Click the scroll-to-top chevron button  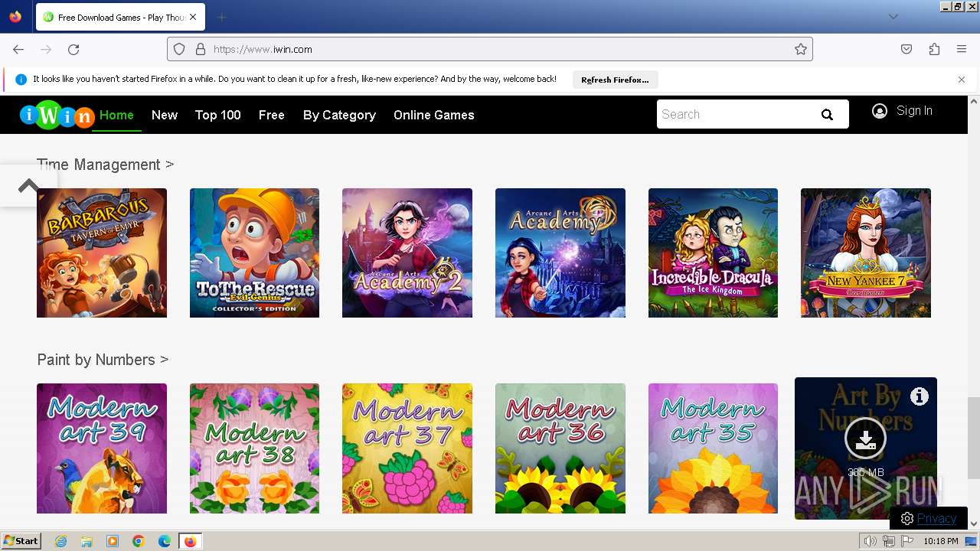click(x=28, y=185)
